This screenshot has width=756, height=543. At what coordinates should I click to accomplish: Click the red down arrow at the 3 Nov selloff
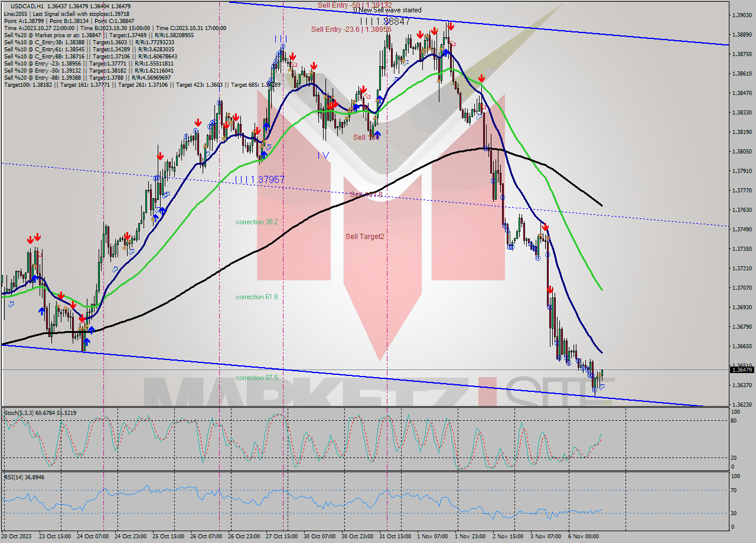tap(551, 289)
